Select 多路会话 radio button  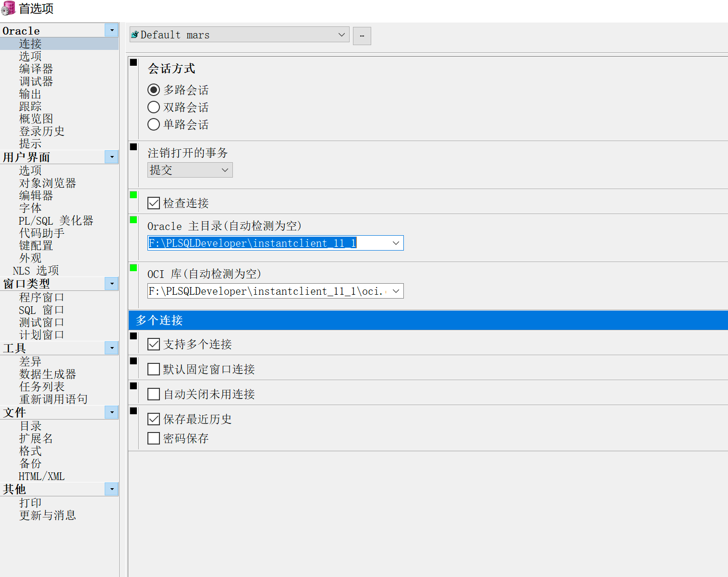pyautogui.click(x=154, y=90)
